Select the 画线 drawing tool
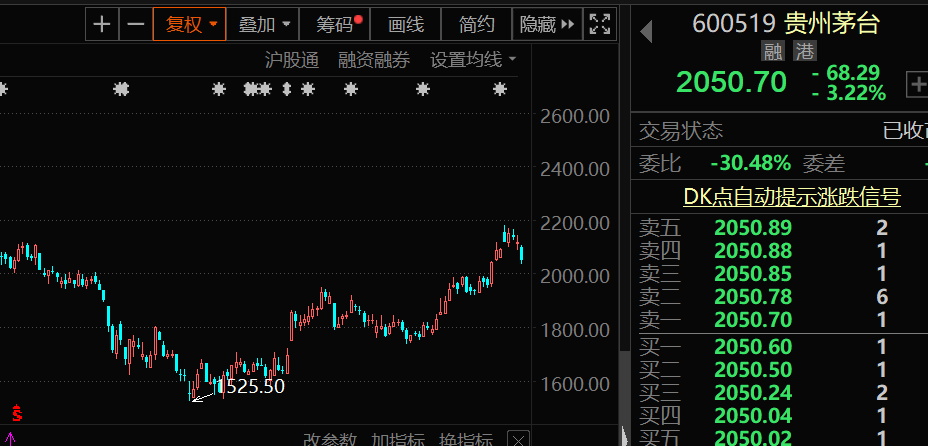 pos(405,24)
